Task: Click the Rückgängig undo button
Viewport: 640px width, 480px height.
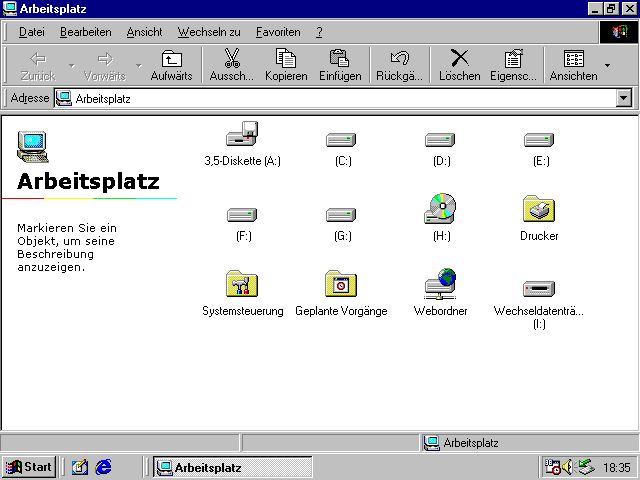Action: [x=399, y=65]
